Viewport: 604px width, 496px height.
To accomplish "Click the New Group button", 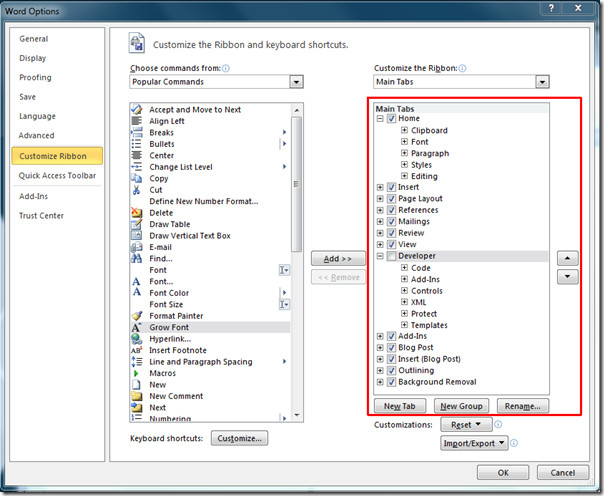I will pos(461,406).
